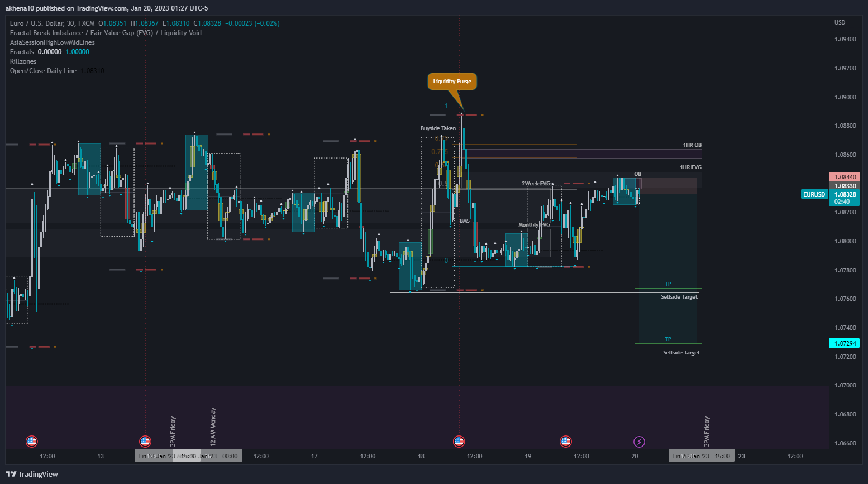This screenshot has height=484, width=868.
Task: Click the cyan 1.07294 price label
Action: pos(845,343)
